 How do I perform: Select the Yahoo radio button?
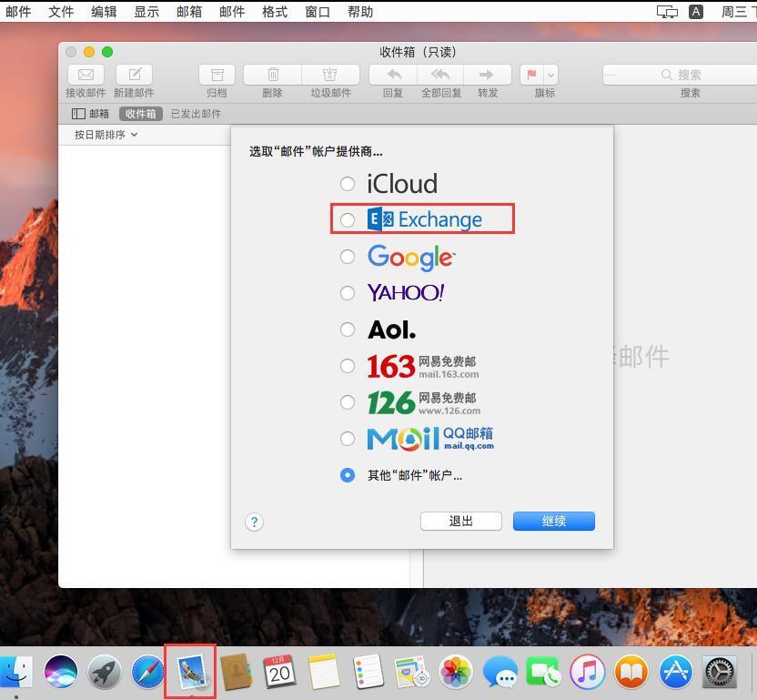[348, 293]
